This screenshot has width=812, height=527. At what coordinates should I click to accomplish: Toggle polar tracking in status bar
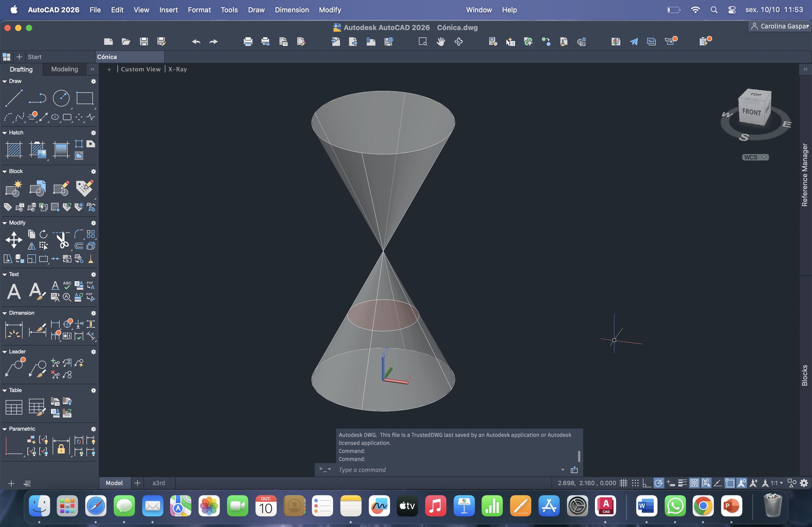point(658,483)
